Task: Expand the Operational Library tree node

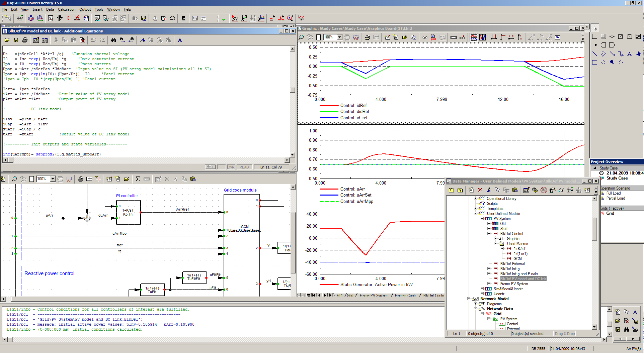Action: [475, 199]
